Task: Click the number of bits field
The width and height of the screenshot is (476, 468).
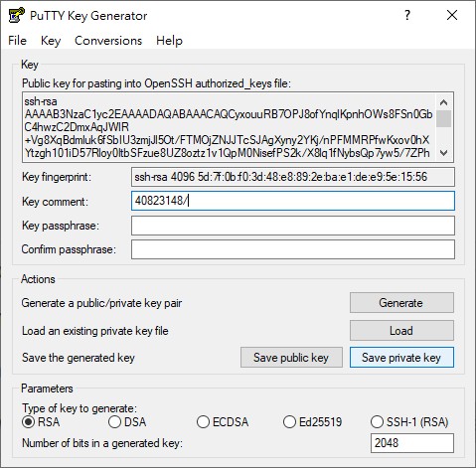Action: pos(412,443)
